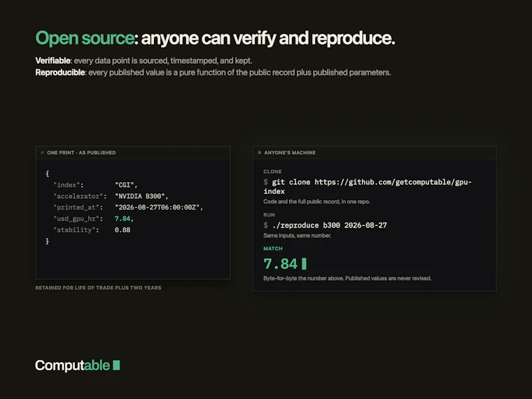Click the 0.88 stability value
532x399 pixels.
click(x=122, y=230)
